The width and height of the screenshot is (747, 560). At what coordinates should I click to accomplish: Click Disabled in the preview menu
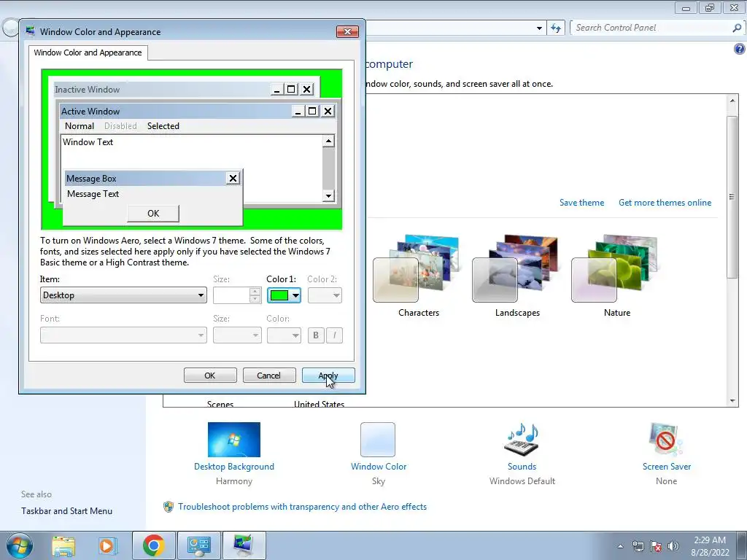[x=120, y=125]
